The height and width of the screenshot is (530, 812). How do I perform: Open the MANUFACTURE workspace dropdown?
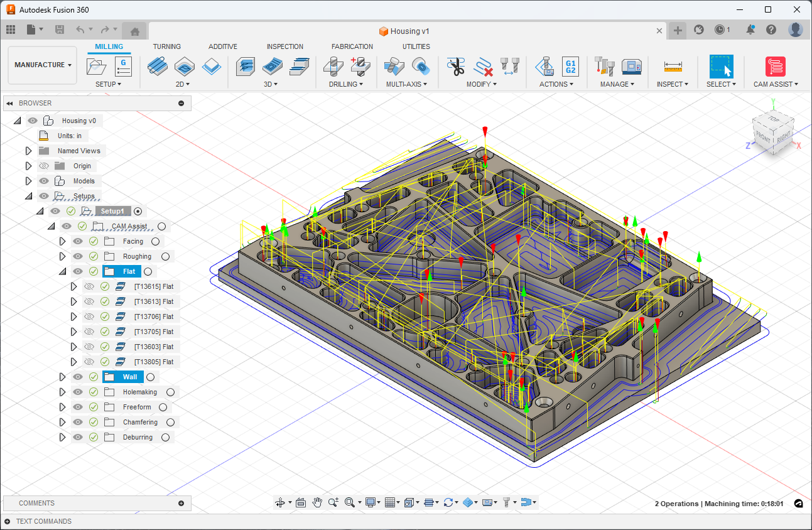[43, 65]
